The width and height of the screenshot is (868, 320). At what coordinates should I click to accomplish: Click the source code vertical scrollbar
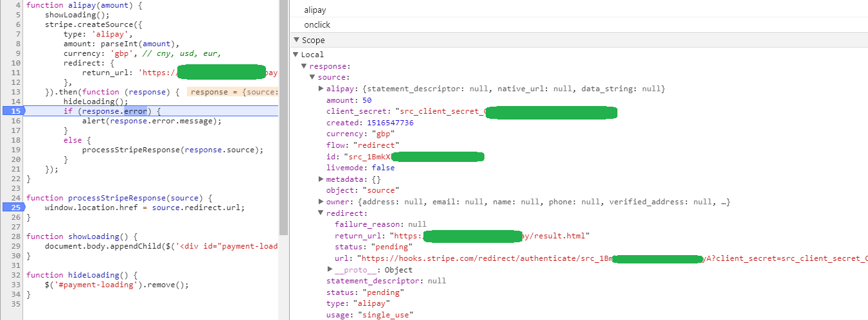coord(283,116)
